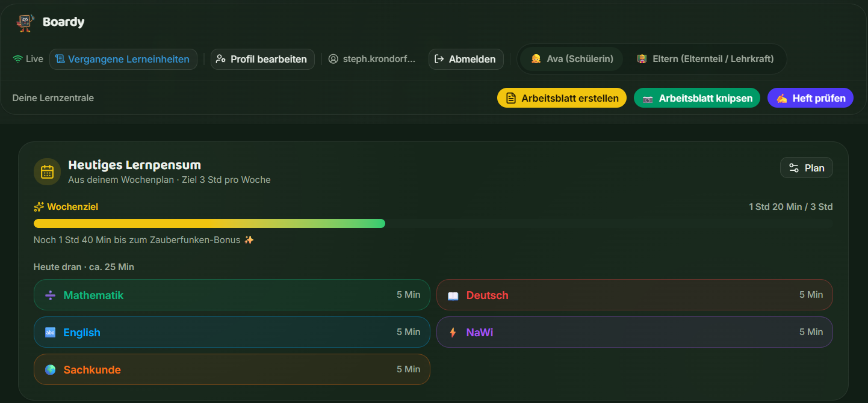Viewport: 868px width, 403px height.
Task: Select Arbeitsblatt knipsen
Action: pos(697,98)
